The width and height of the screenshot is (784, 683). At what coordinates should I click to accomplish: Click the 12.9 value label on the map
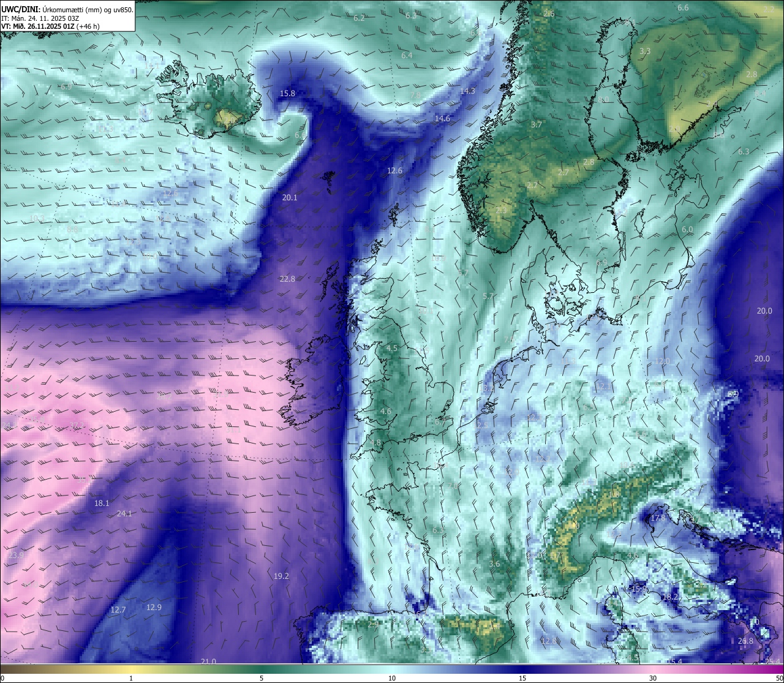coord(154,607)
